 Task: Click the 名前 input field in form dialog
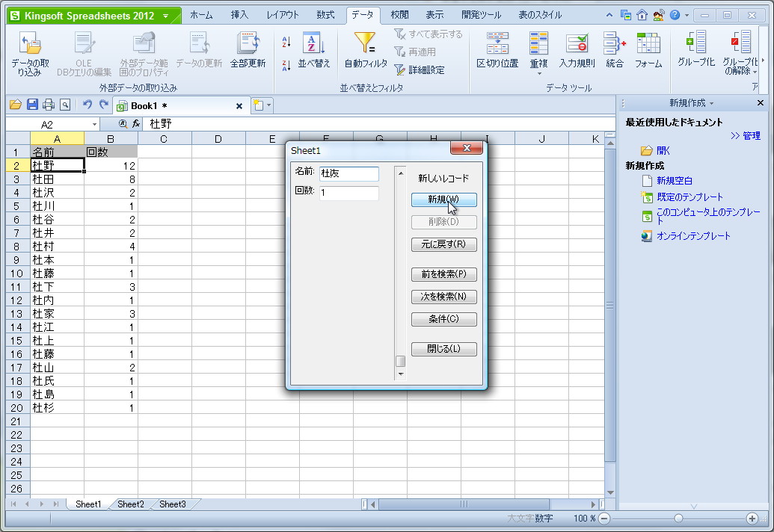click(x=349, y=173)
